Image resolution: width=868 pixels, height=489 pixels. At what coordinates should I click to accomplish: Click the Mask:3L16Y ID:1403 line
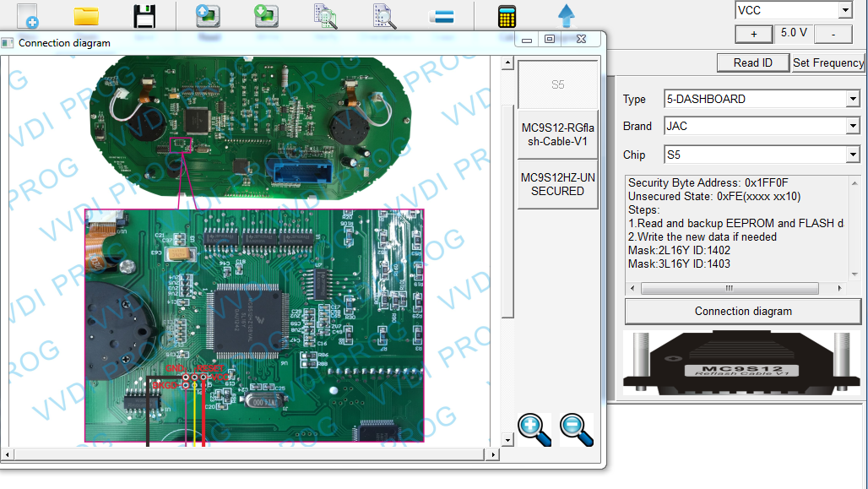pyautogui.click(x=679, y=264)
